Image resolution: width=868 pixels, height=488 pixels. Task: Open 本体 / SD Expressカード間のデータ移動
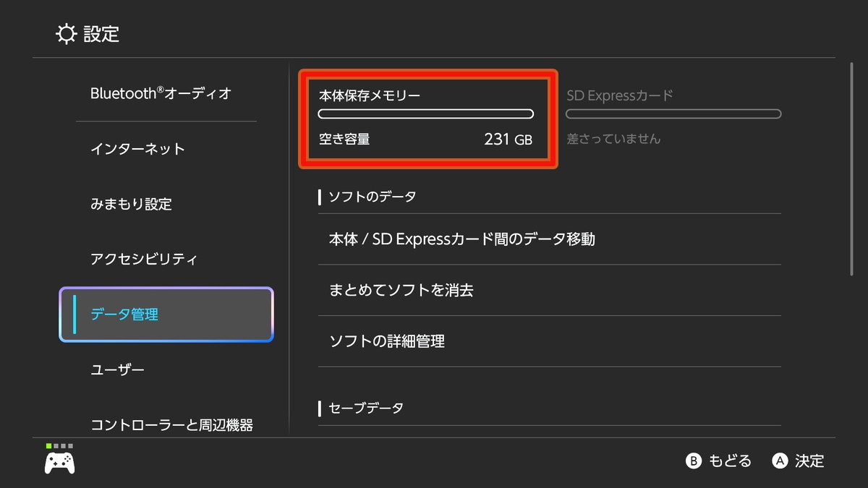(x=461, y=239)
